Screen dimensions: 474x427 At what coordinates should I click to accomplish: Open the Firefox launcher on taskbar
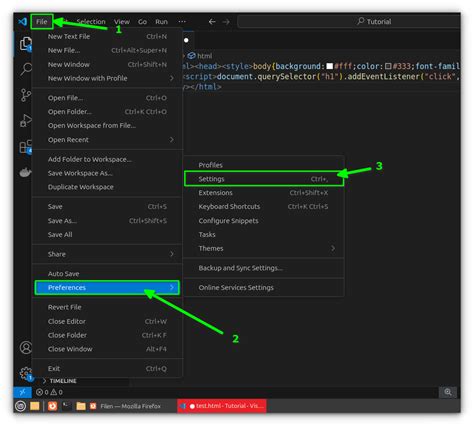(x=52, y=406)
